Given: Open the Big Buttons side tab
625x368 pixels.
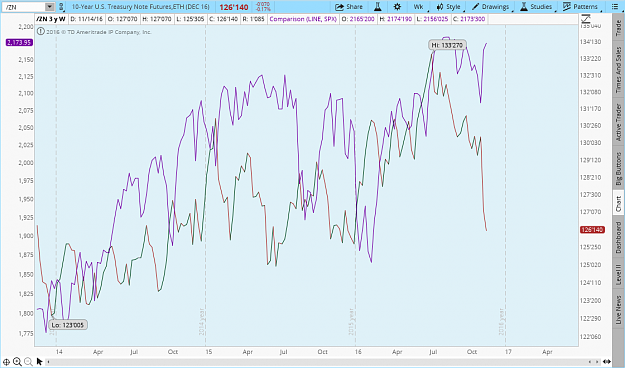Looking at the screenshot, I should pos(618,168).
